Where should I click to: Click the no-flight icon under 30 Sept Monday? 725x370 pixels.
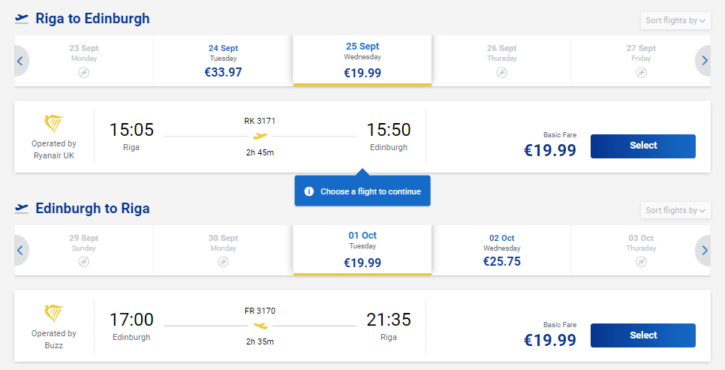click(x=223, y=262)
